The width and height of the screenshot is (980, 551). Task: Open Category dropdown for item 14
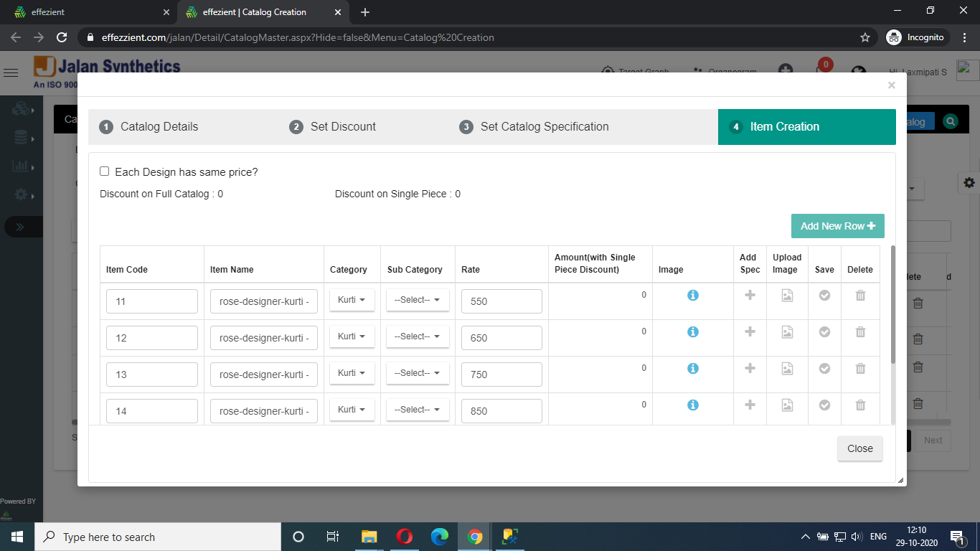352,410
